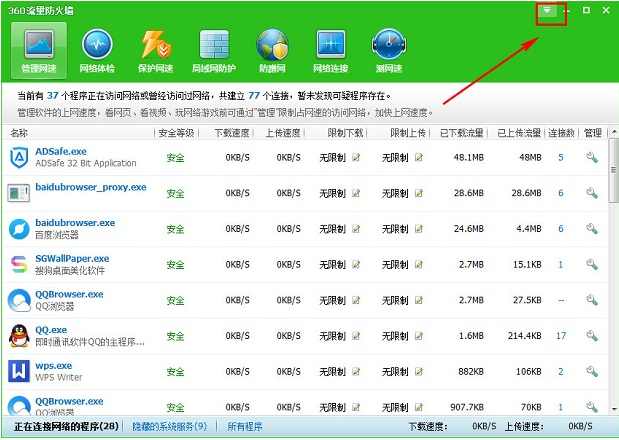The height and width of the screenshot is (440, 619).
Task: Switch to the 所有程序 tab
Action: click(x=246, y=427)
